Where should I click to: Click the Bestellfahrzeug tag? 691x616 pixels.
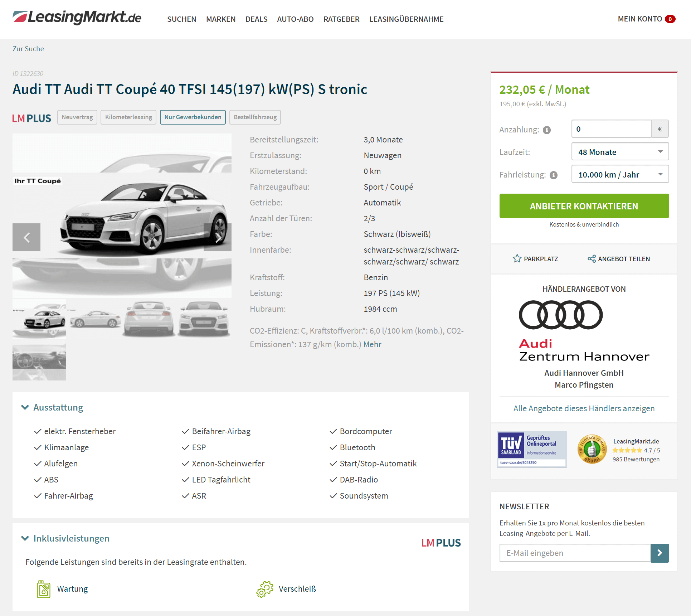point(255,117)
